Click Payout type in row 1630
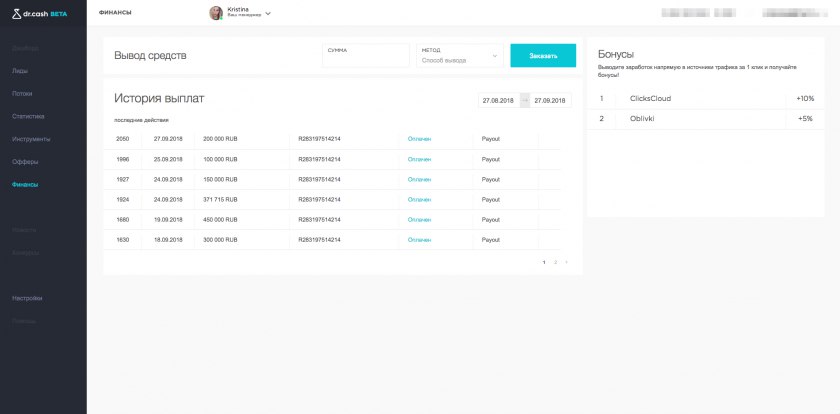This screenshot has width=840, height=414. tap(491, 240)
